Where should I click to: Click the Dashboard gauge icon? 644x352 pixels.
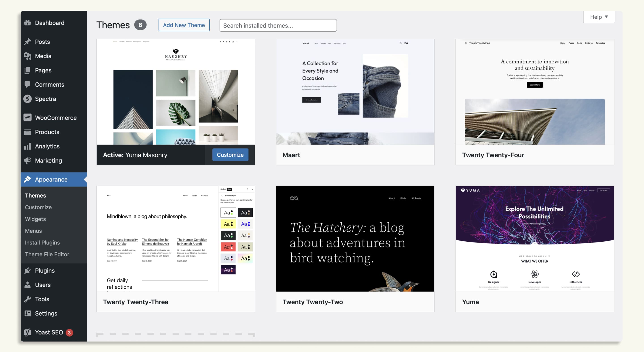pyautogui.click(x=28, y=23)
